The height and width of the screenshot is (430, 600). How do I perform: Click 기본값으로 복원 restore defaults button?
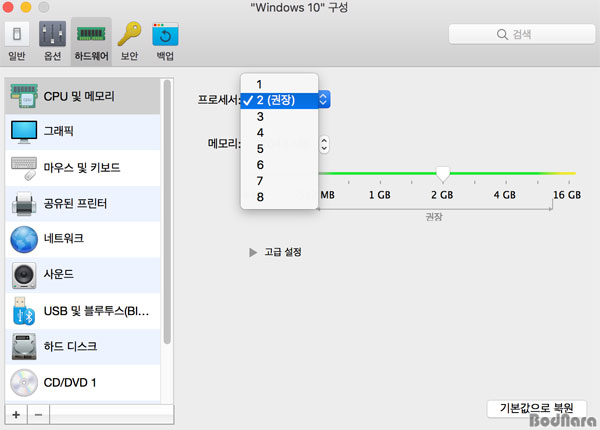click(x=536, y=409)
